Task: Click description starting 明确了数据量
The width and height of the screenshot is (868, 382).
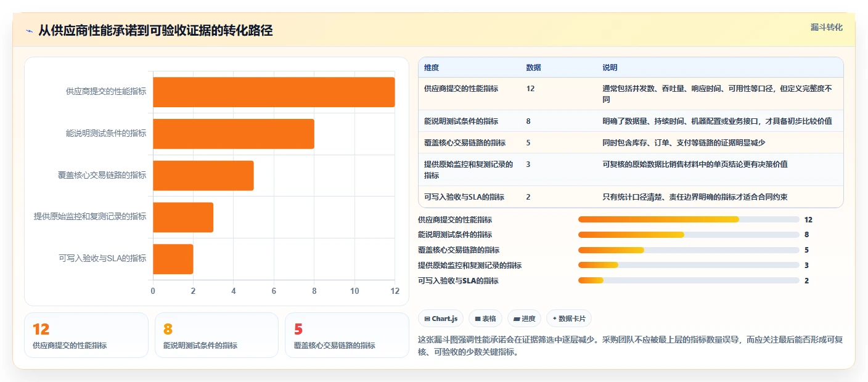Action: pyautogui.click(x=717, y=121)
